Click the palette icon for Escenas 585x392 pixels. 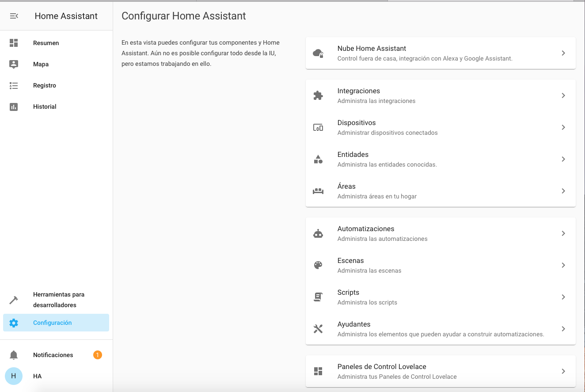tap(318, 265)
